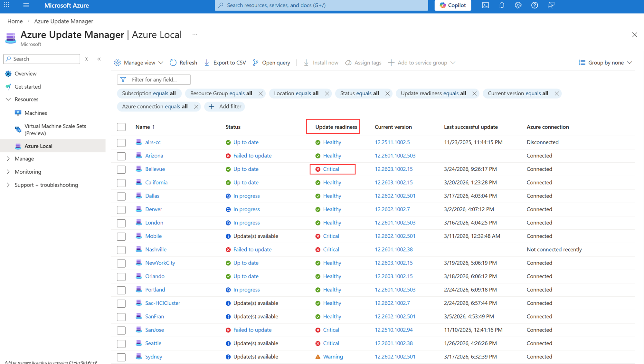This screenshot has height=364, width=644.
Task: Open the notifications bell
Action: tap(502, 5)
